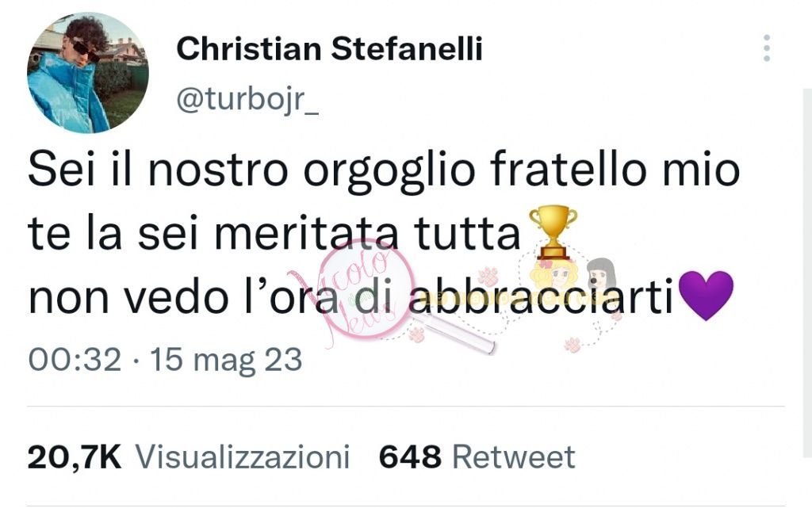Open the 648 retweets count
Image resolution: width=812 pixels, height=508 pixels.
coord(410,457)
